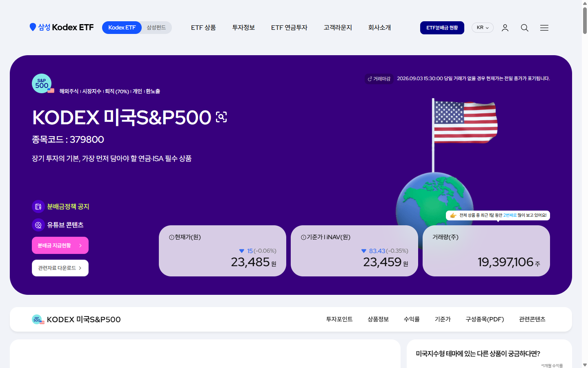Click the scan icon beside KODEX 미국S&P500 title
The height and width of the screenshot is (368, 588).
221,117
